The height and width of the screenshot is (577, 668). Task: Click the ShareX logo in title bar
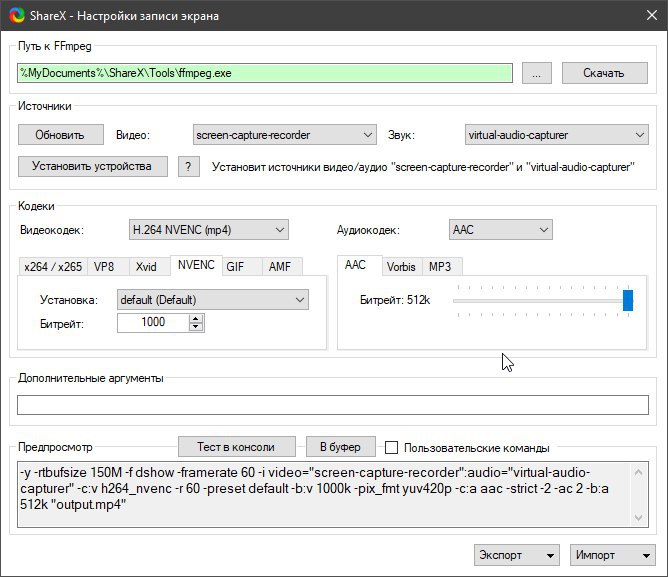(x=17, y=15)
